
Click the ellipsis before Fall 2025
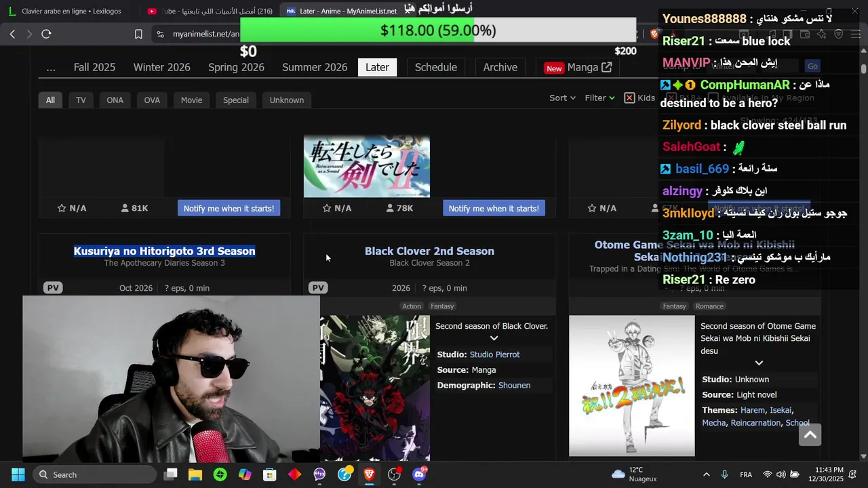51,67
